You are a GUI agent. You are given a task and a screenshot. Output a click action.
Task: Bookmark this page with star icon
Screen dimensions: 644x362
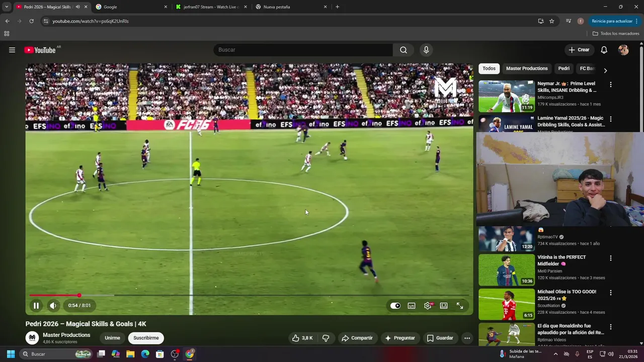[551, 21]
